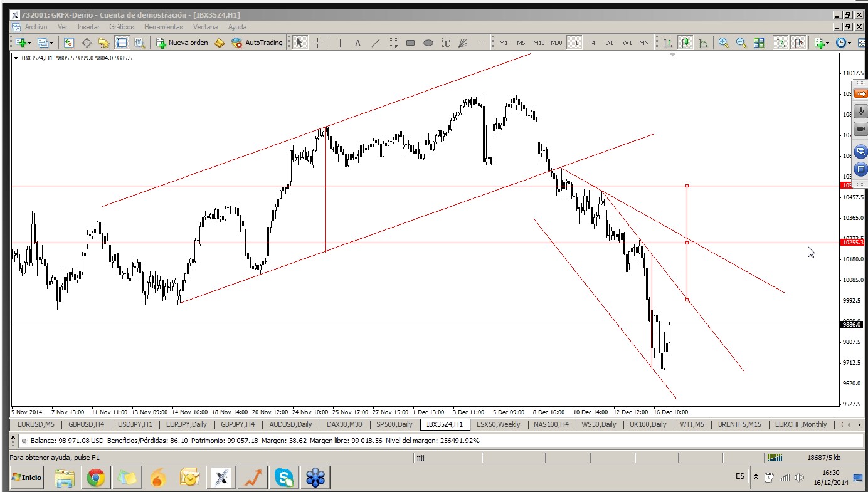
Task: Switch to H4 timeframe
Action: [x=591, y=43]
